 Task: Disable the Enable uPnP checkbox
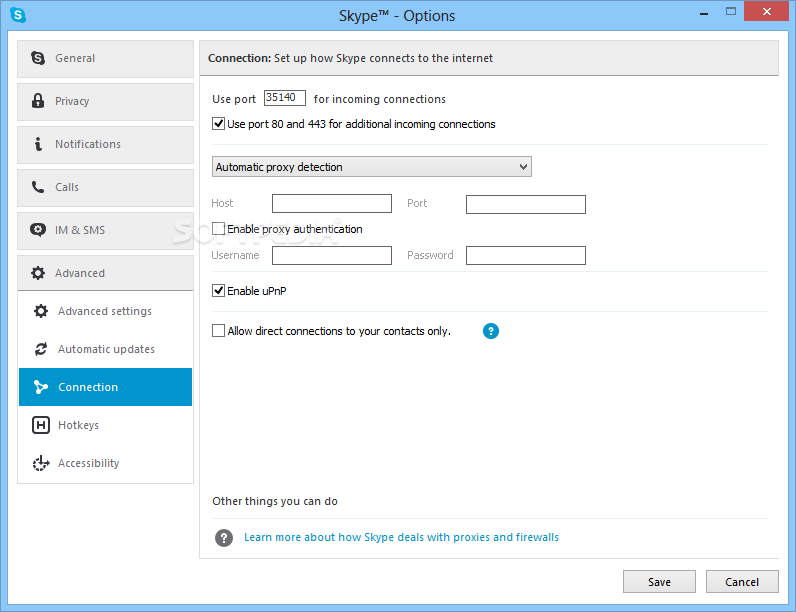(218, 291)
